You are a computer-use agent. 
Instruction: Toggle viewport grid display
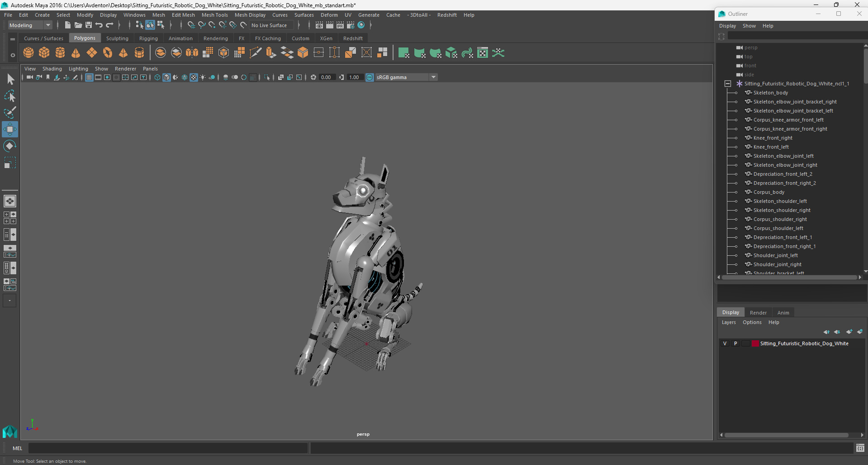click(89, 77)
